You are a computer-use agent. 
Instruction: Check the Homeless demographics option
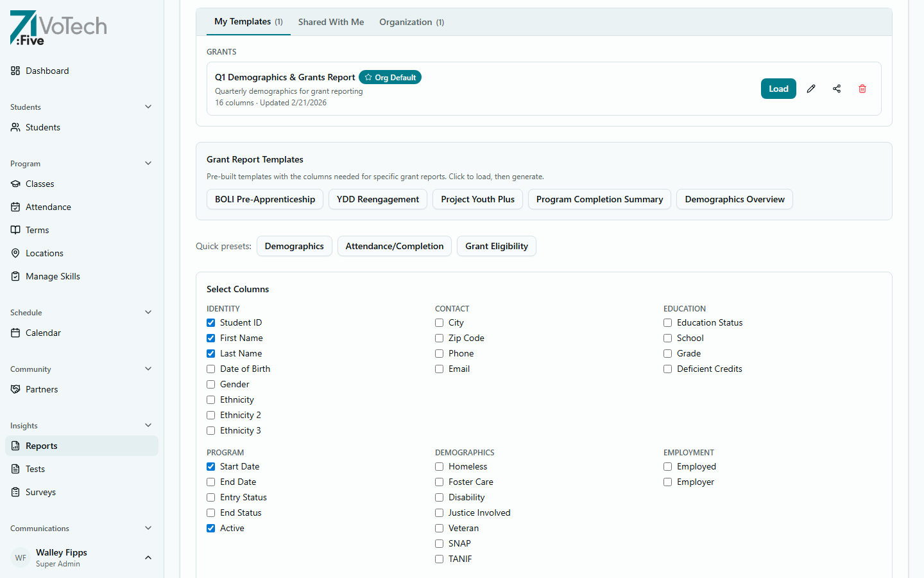click(x=439, y=466)
